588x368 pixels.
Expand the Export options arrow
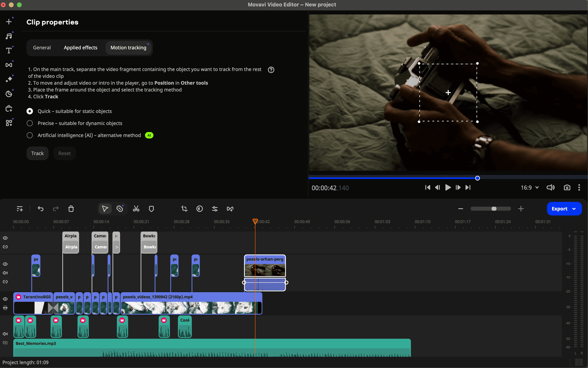(574, 209)
